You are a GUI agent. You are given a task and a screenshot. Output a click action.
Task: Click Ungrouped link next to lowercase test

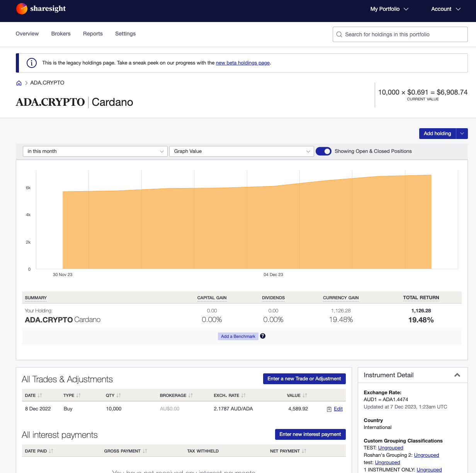[x=388, y=463]
